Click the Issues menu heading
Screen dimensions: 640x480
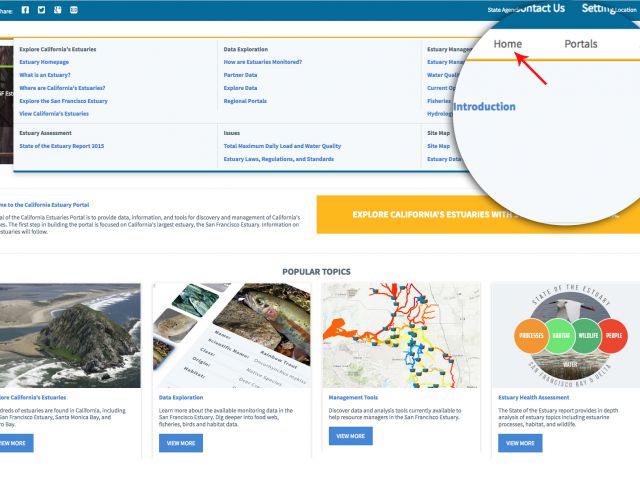[x=231, y=133]
